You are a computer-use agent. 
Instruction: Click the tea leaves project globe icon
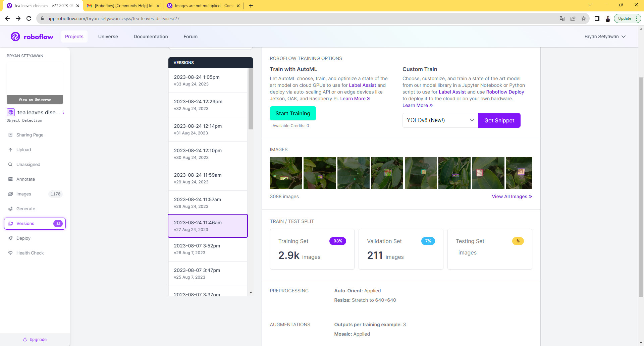click(11, 112)
